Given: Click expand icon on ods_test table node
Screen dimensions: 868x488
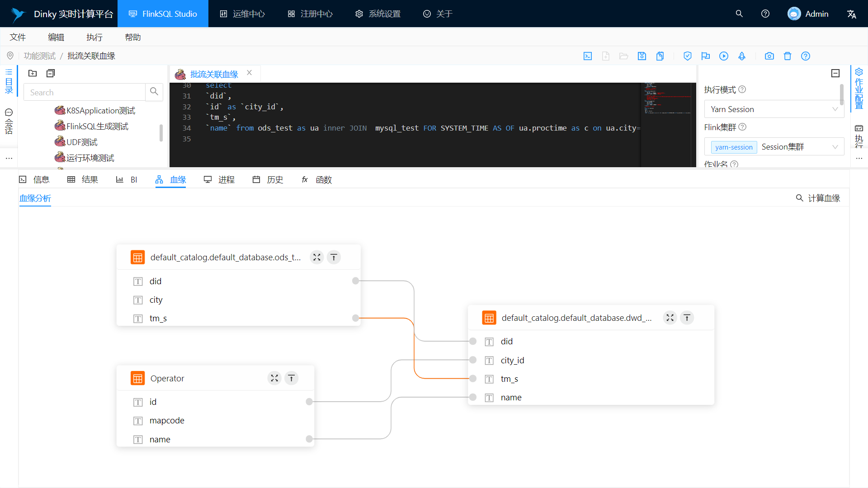Looking at the screenshot, I should (x=317, y=257).
